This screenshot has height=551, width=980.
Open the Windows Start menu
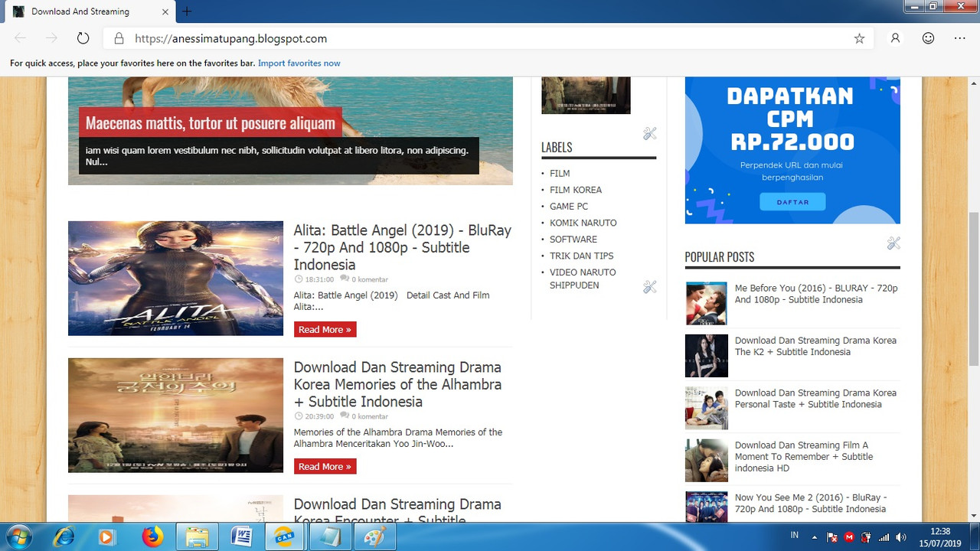pos(18,536)
